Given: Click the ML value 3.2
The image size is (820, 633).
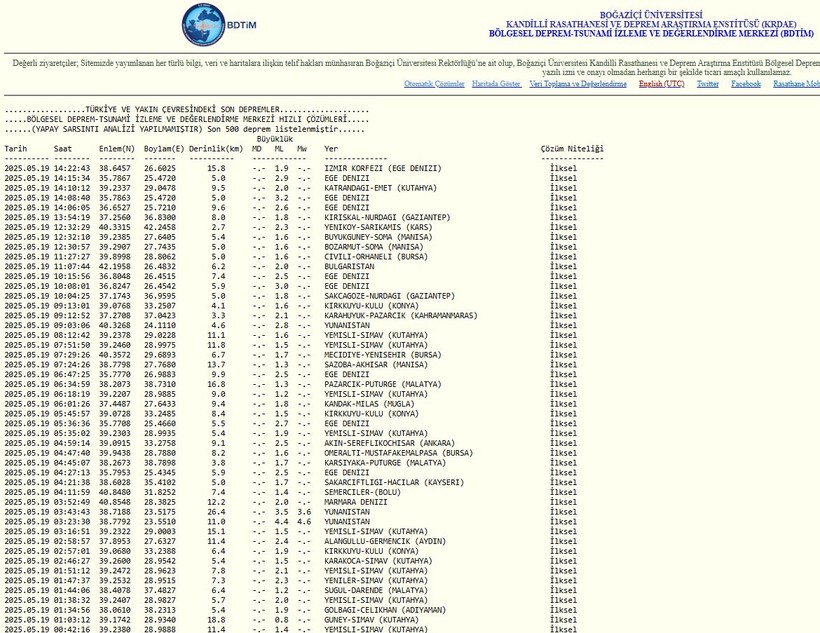Looking at the screenshot, I should pyautogui.click(x=281, y=198).
